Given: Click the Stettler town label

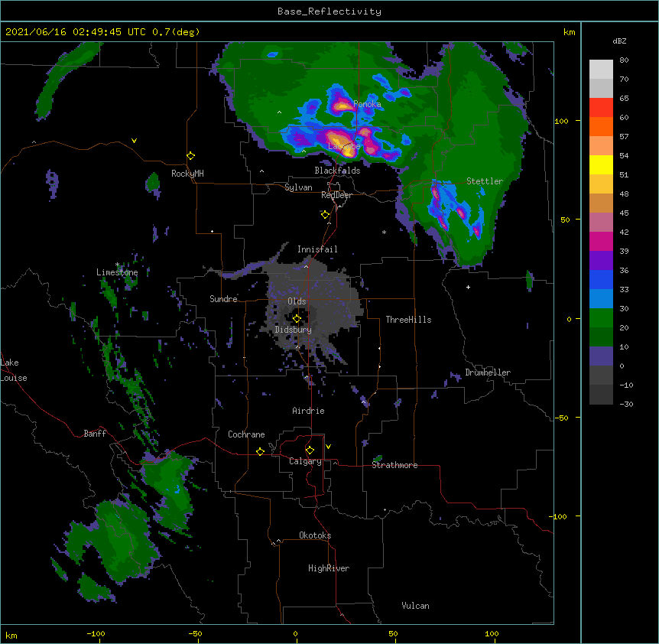Looking at the screenshot, I should (x=485, y=181).
